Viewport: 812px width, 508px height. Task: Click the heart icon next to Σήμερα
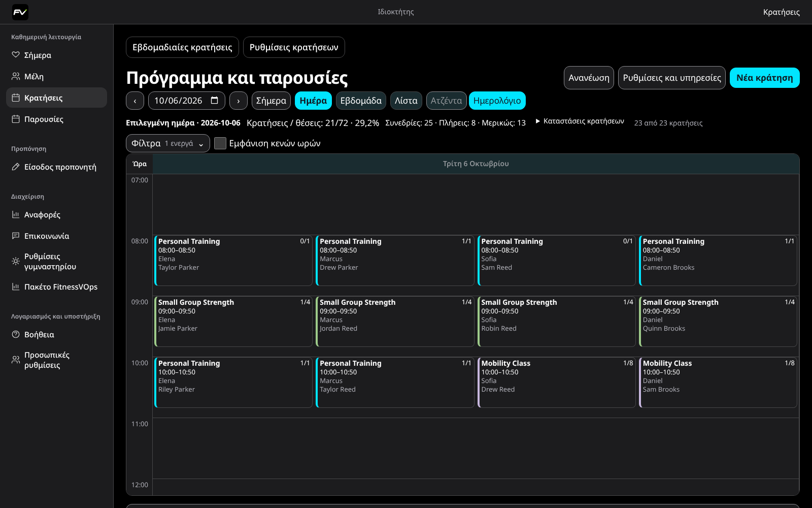16,55
